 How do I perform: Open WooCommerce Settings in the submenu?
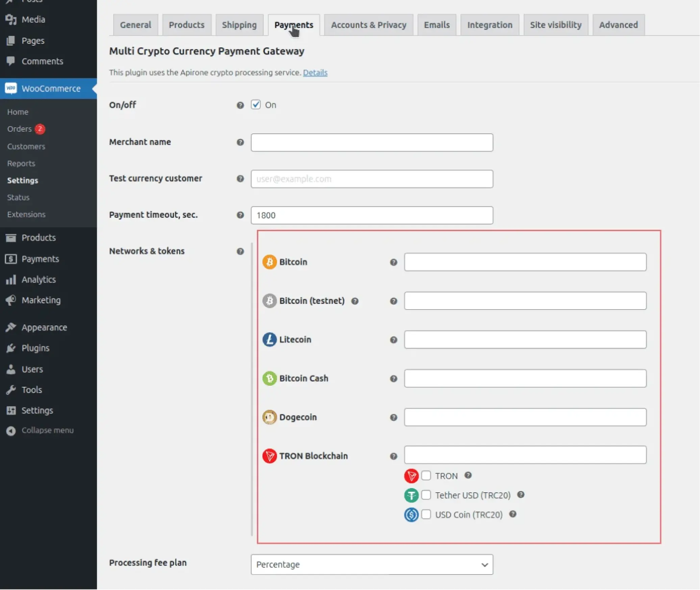(x=23, y=180)
